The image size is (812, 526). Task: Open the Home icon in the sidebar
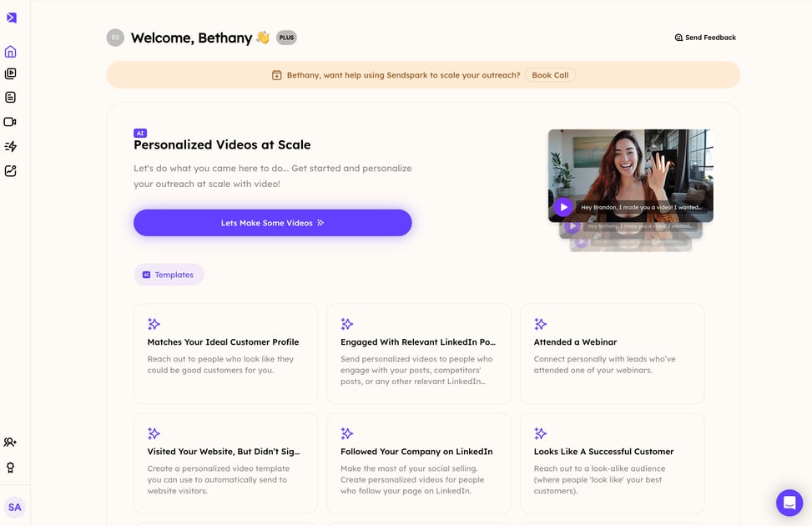(x=11, y=52)
